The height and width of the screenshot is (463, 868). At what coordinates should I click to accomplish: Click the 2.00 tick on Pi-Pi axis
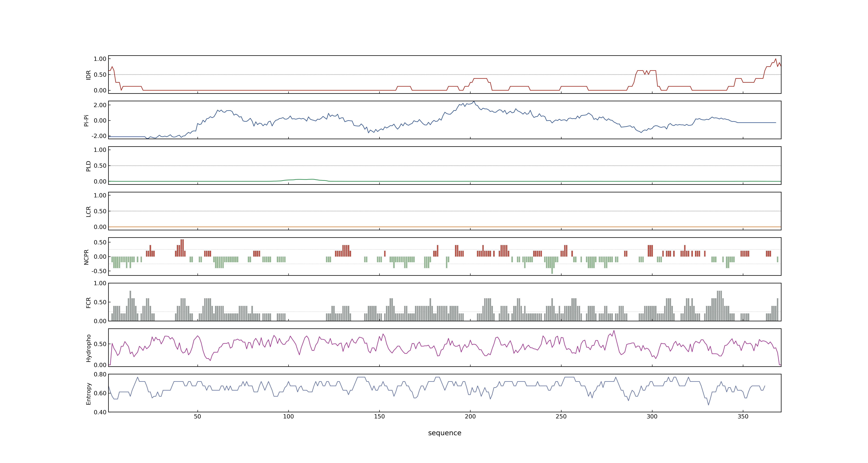point(100,105)
